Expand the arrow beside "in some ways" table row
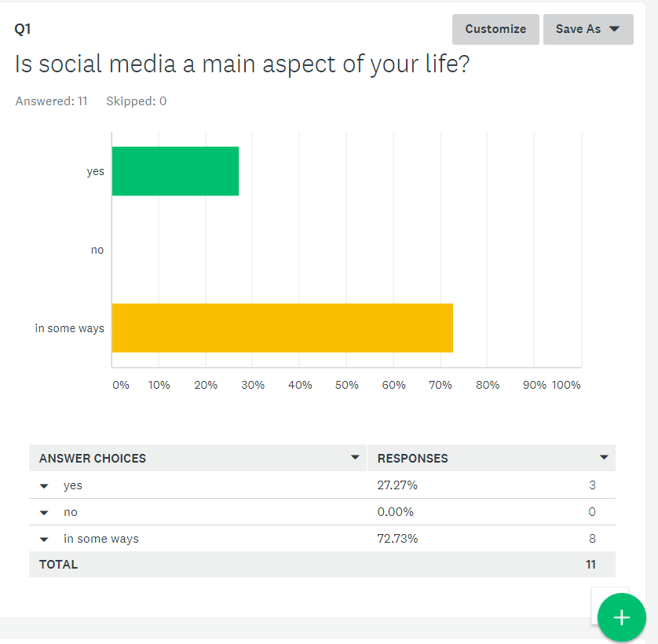Viewport: 658px width, 644px height. coord(44,540)
